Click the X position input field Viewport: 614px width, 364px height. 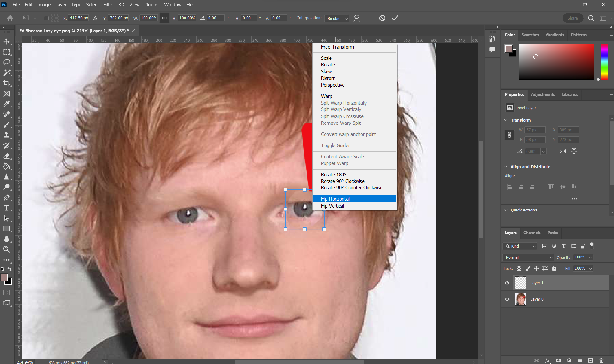(79, 18)
